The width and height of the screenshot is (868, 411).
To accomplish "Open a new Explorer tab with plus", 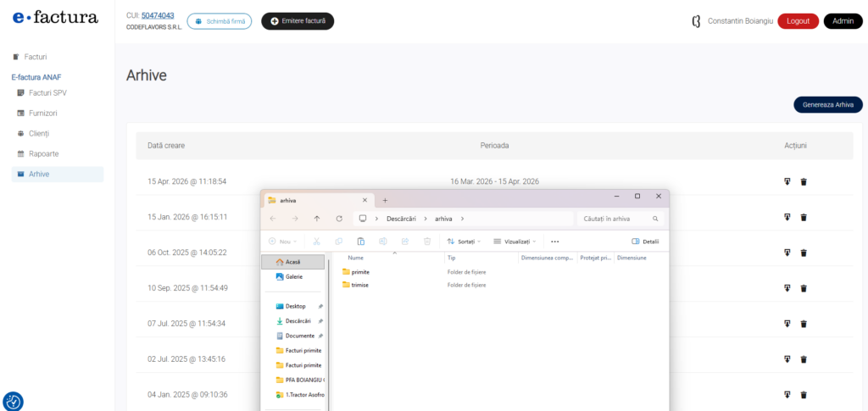I will pos(385,200).
